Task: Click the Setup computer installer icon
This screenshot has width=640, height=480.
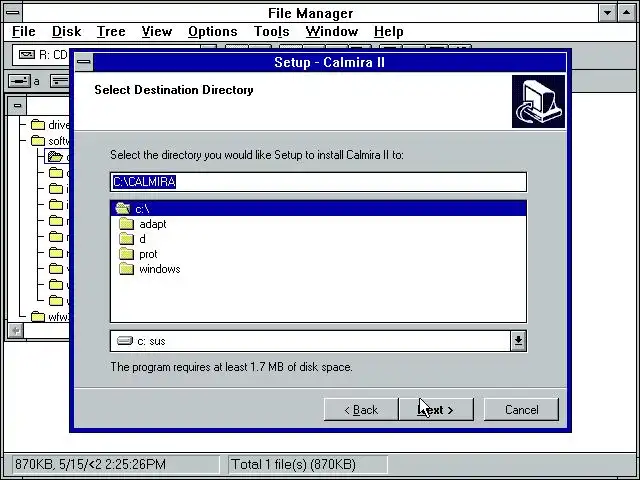Action: pyautogui.click(x=538, y=102)
